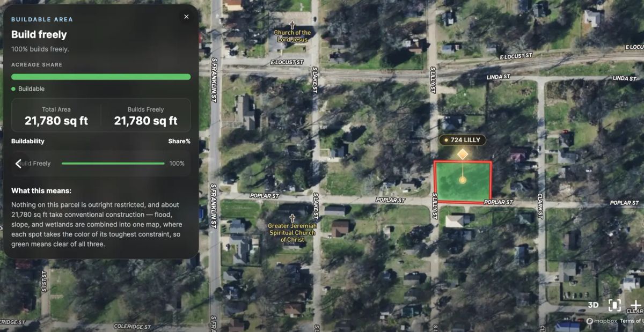This screenshot has width=644, height=332.
Task: Click the 100% buildability share bar
Action: (x=113, y=164)
